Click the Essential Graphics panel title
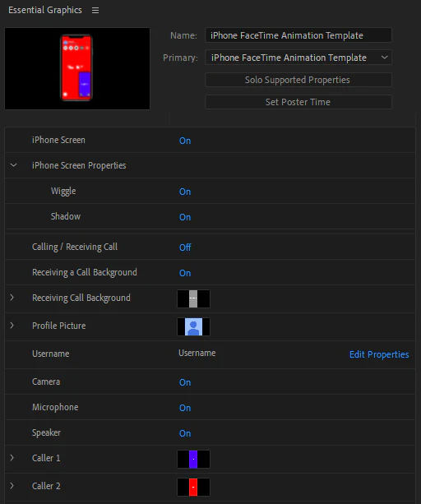421x504 pixels. (45, 10)
